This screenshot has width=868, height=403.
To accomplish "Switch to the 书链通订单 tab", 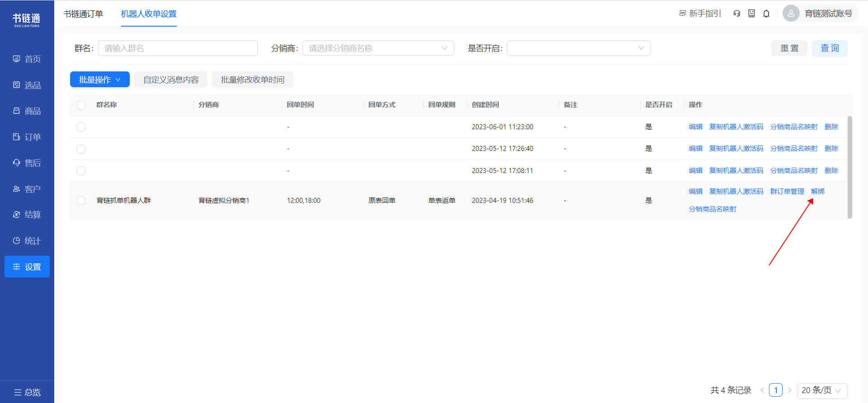I will tap(83, 14).
